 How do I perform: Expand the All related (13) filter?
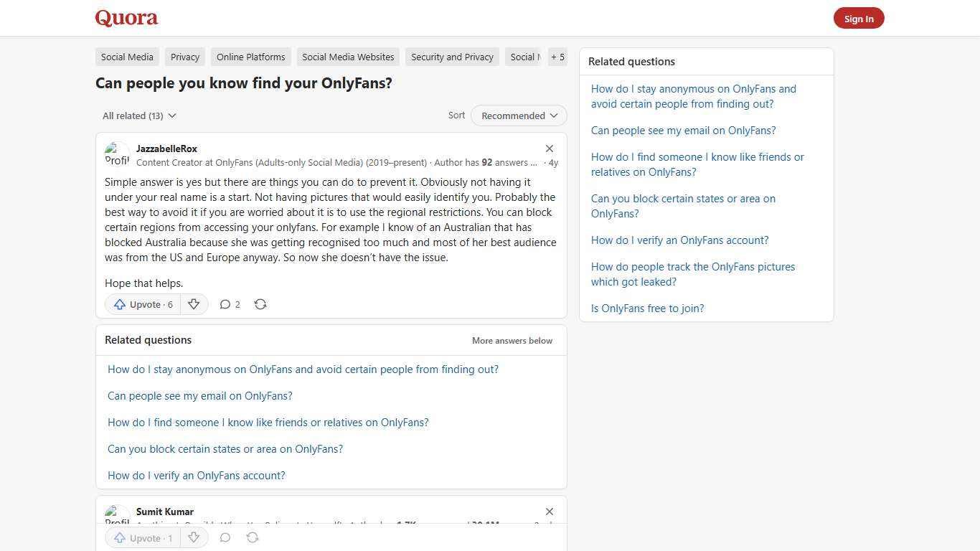click(139, 116)
